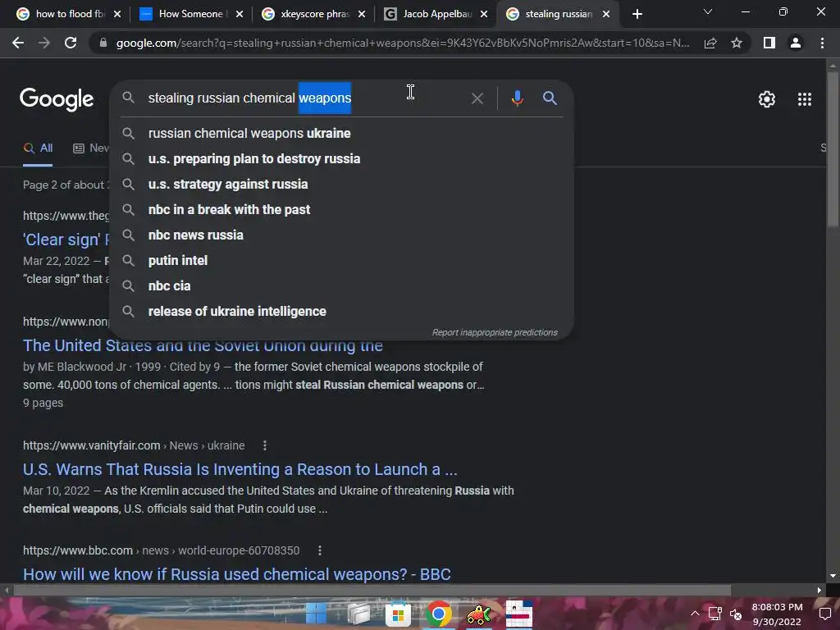Go to the Google homepage logo
The height and width of the screenshot is (630, 840).
(57, 99)
